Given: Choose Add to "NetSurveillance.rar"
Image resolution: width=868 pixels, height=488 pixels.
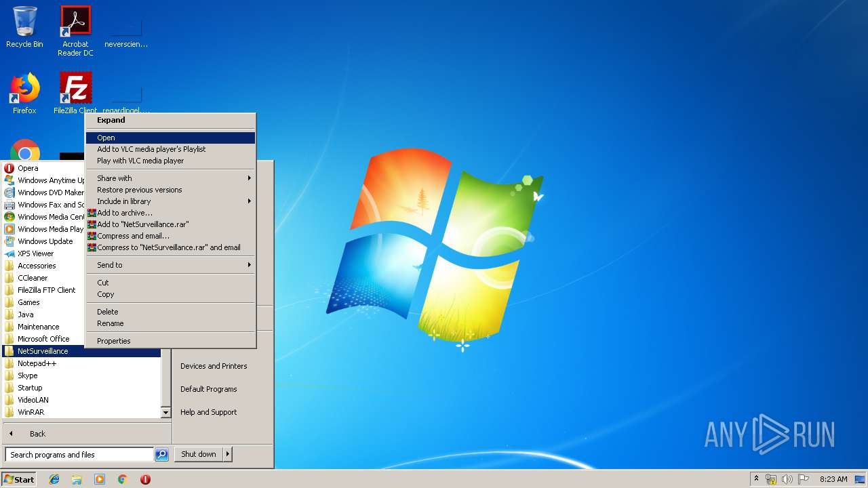Looking at the screenshot, I should point(170,224).
